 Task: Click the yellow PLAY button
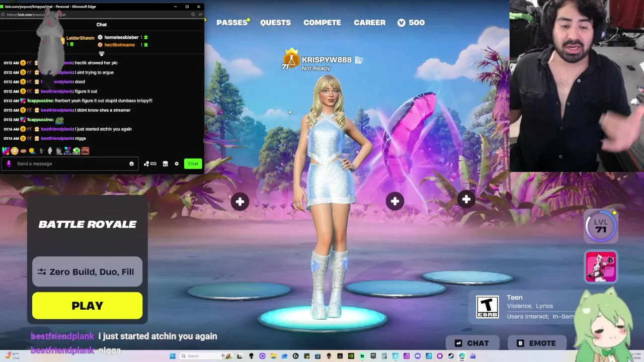(87, 306)
